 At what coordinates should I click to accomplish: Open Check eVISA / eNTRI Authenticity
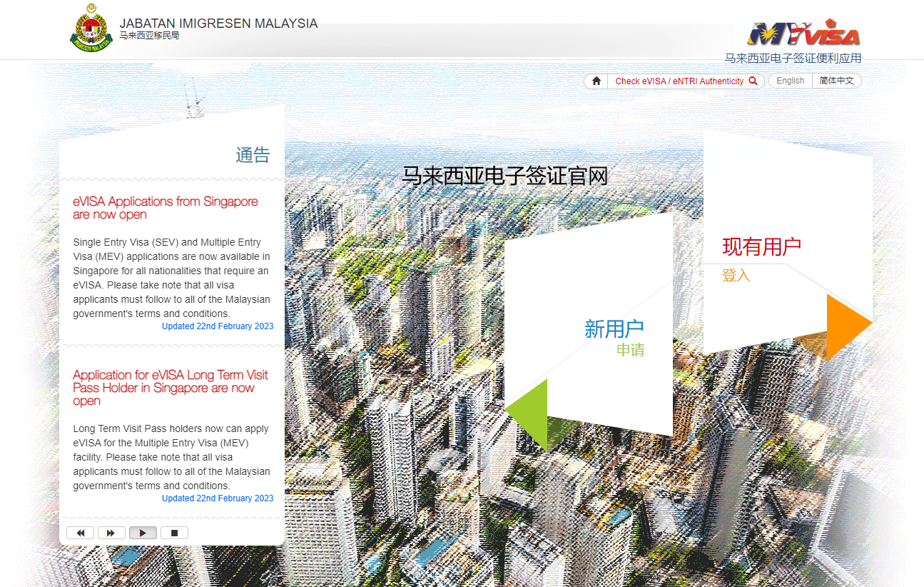pyautogui.click(x=679, y=81)
